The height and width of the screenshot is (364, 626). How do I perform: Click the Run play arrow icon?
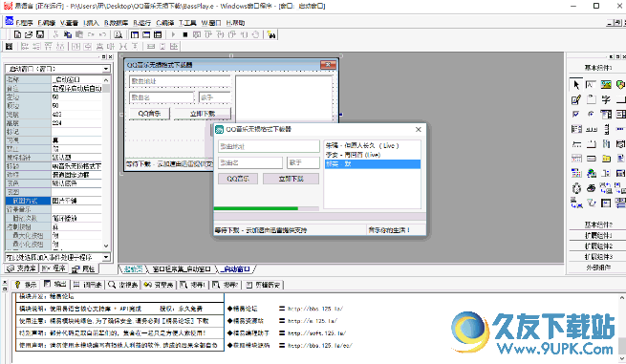(173, 34)
